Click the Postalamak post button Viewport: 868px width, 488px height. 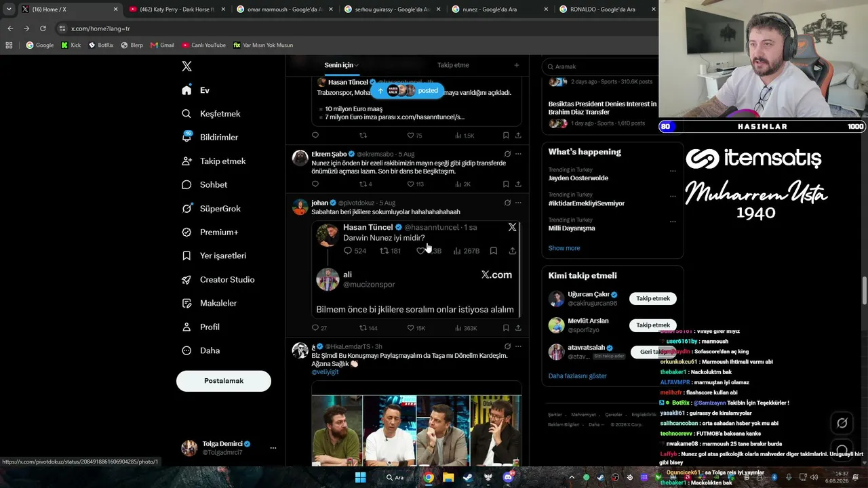(x=224, y=381)
